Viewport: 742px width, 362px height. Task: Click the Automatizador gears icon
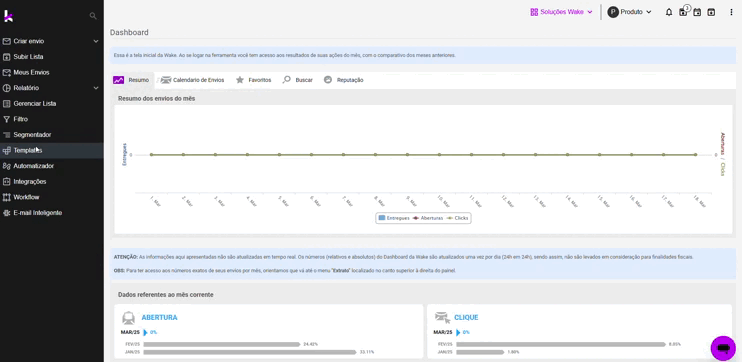tap(6, 166)
